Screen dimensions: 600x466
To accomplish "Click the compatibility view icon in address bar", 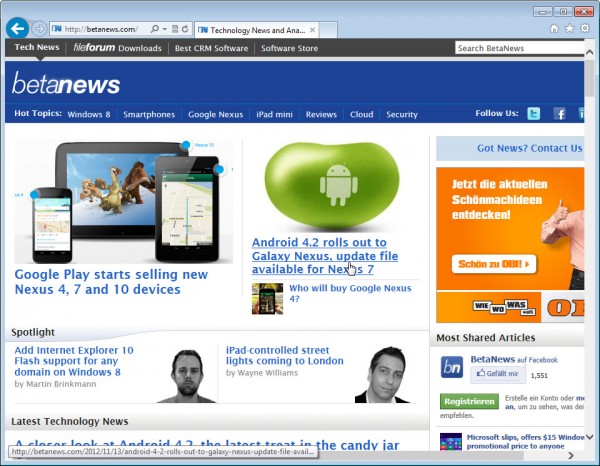I will 175,29.
